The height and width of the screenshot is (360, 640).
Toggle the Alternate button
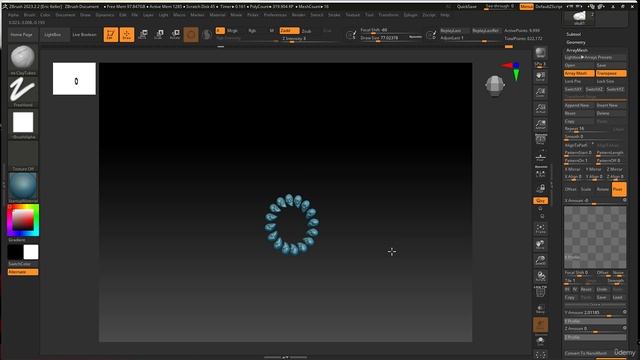pyautogui.click(x=23, y=272)
